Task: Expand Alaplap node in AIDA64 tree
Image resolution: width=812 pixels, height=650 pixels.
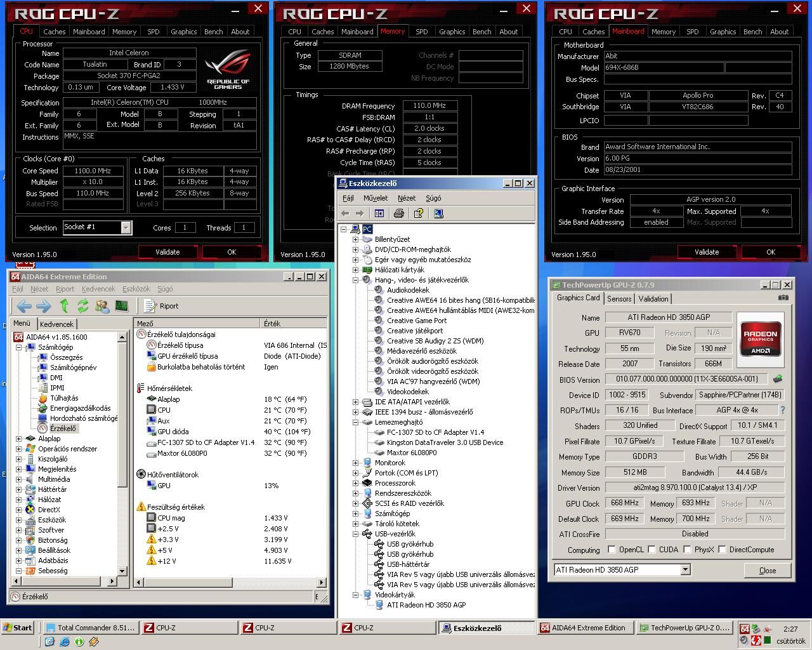Action: [x=18, y=439]
